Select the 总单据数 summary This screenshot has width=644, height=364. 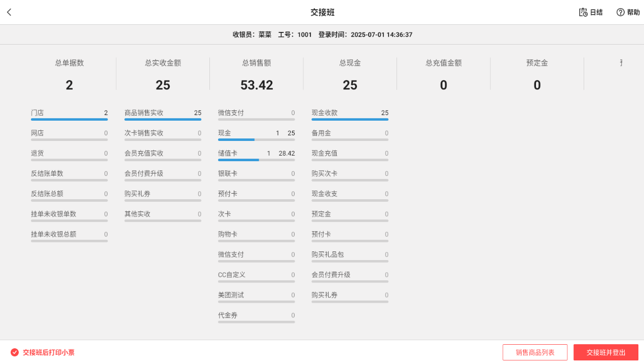(x=69, y=74)
